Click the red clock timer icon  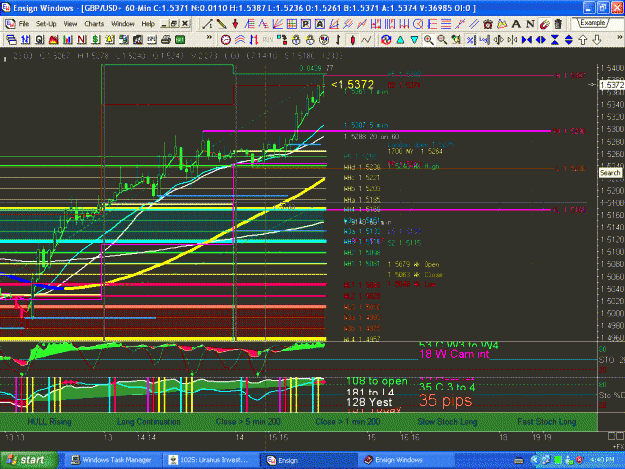pyautogui.click(x=226, y=40)
